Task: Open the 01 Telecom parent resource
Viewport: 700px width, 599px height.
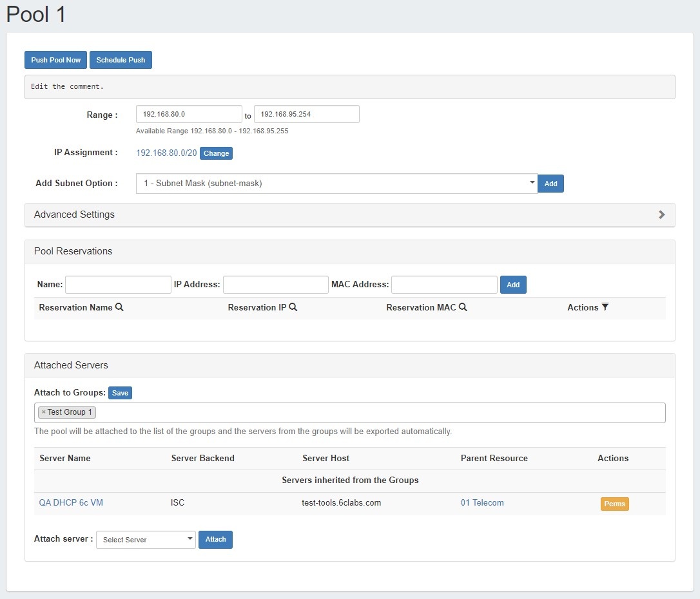Action: pos(482,503)
